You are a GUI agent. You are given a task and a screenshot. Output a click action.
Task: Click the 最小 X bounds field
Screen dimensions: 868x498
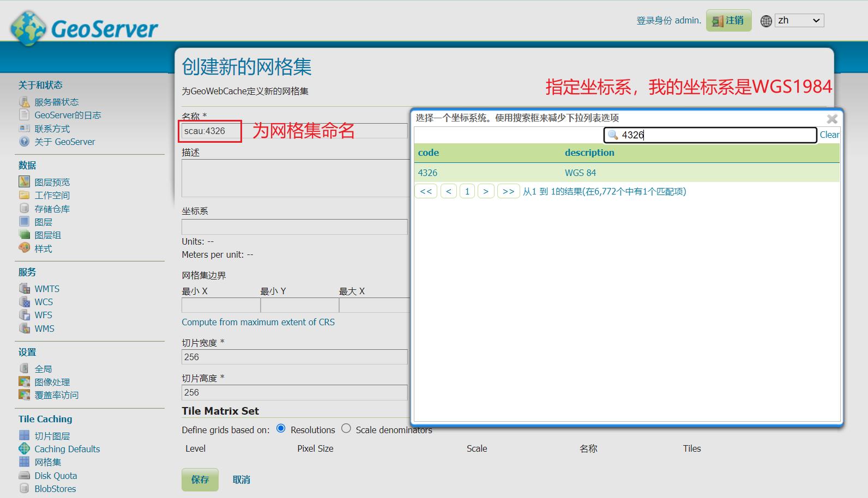(221, 305)
